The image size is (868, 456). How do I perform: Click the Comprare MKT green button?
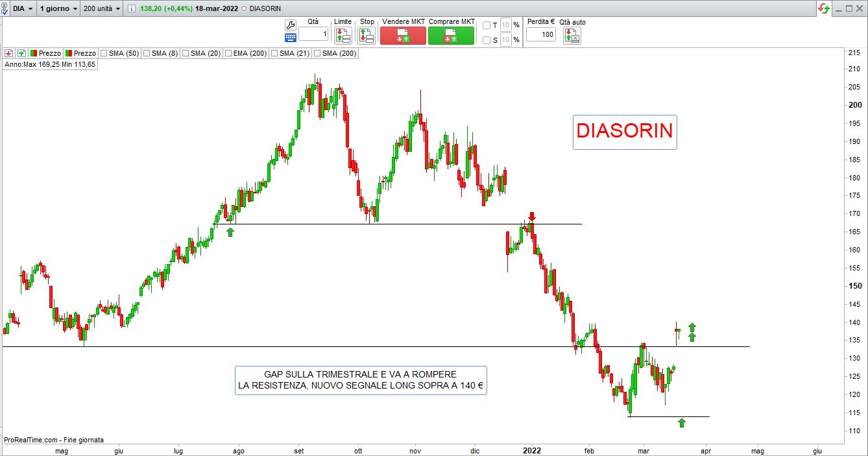pos(451,36)
